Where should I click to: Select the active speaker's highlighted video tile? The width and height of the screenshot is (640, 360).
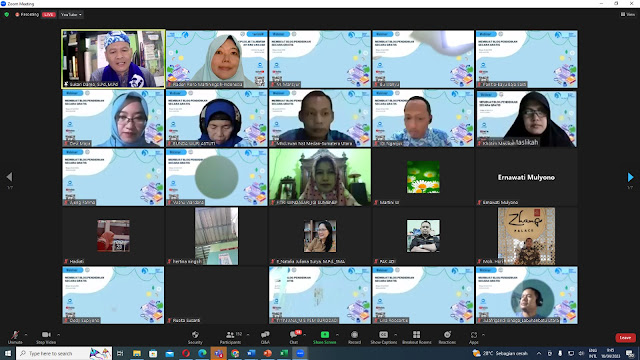pyautogui.click(x=113, y=59)
